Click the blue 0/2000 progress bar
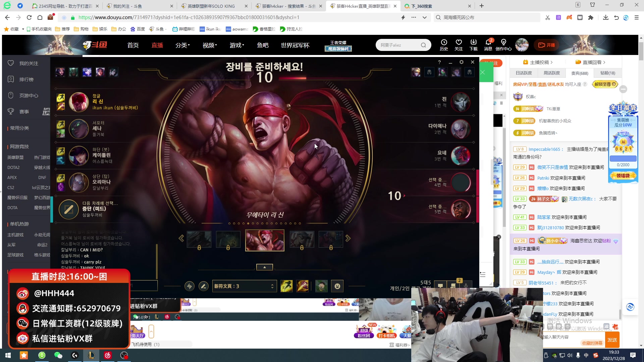This screenshot has width=644, height=362. coord(623,159)
